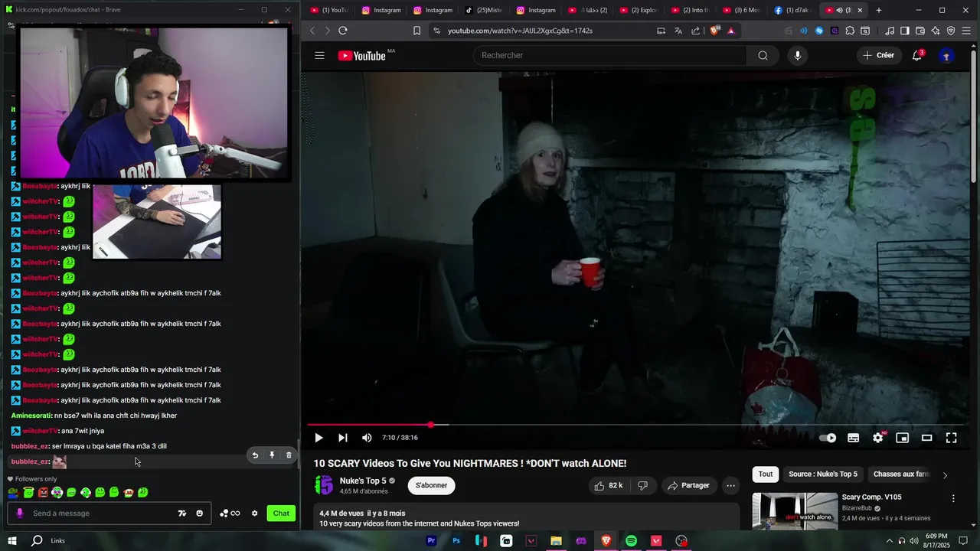Open the extensions puzzle icon
Viewport: 980px width, 551px height.
click(849, 31)
